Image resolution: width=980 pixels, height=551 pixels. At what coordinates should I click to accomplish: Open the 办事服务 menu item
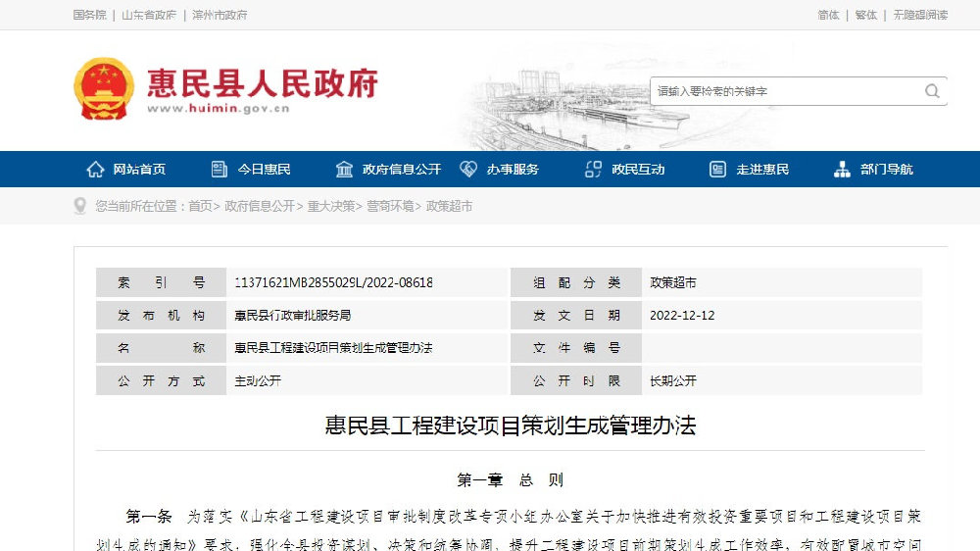click(513, 170)
